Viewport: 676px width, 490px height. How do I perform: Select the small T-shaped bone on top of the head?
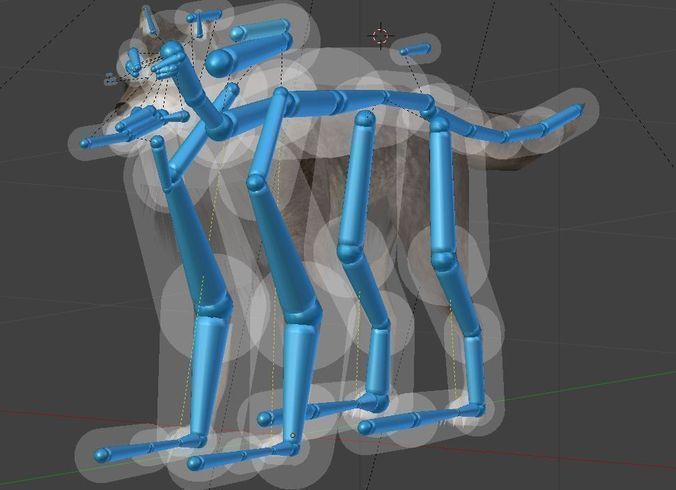pos(202,21)
